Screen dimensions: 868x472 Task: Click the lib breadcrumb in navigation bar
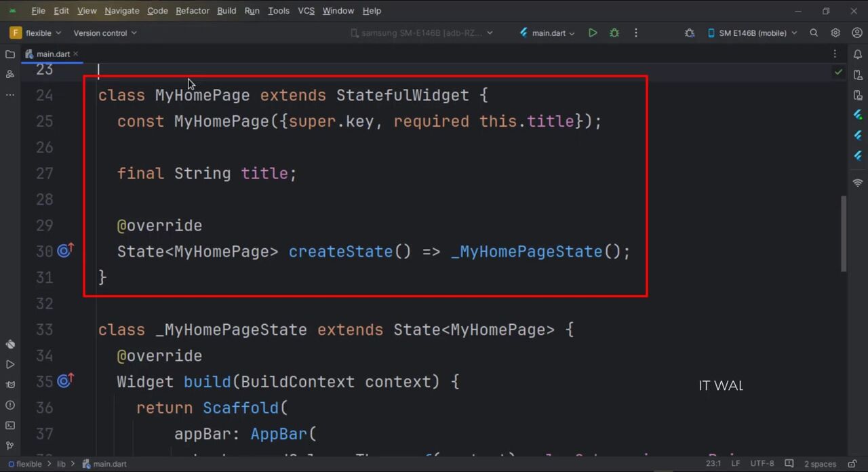coord(61,464)
